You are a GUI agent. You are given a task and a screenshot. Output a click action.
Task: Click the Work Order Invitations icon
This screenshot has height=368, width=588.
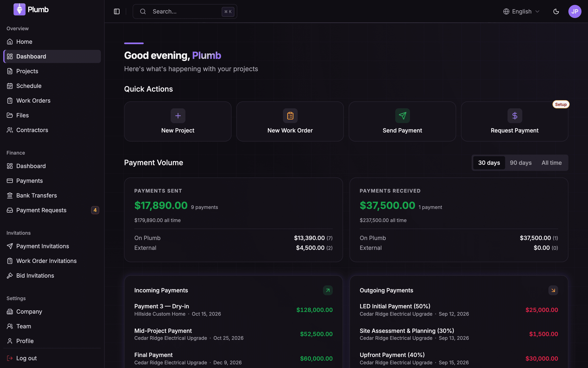pos(10,261)
